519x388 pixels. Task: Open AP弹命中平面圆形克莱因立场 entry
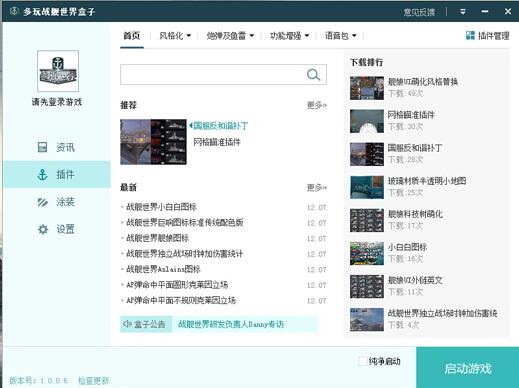177,285
